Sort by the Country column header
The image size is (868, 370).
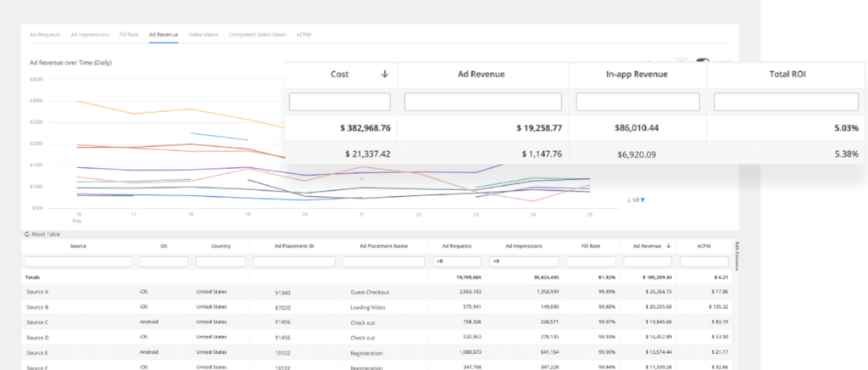[221, 246]
